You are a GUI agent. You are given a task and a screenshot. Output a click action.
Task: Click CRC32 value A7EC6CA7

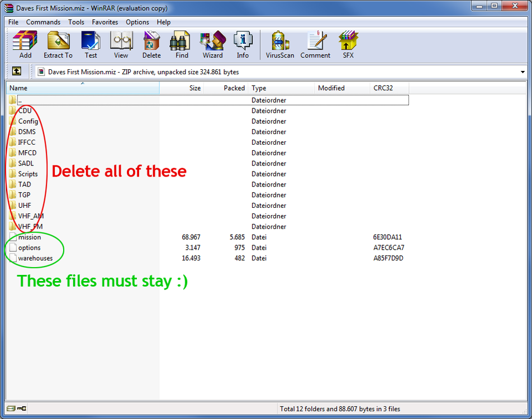pyautogui.click(x=389, y=247)
